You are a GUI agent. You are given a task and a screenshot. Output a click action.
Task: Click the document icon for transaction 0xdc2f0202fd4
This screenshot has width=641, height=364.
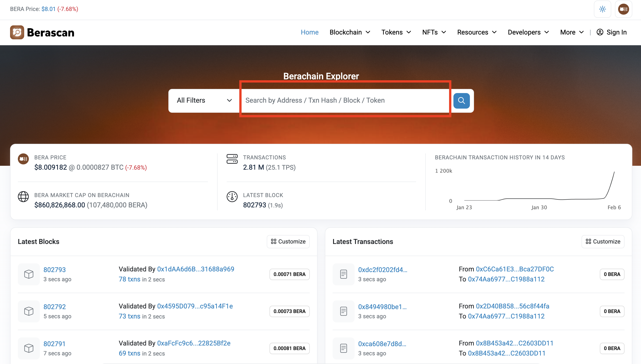tap(343, 274)
